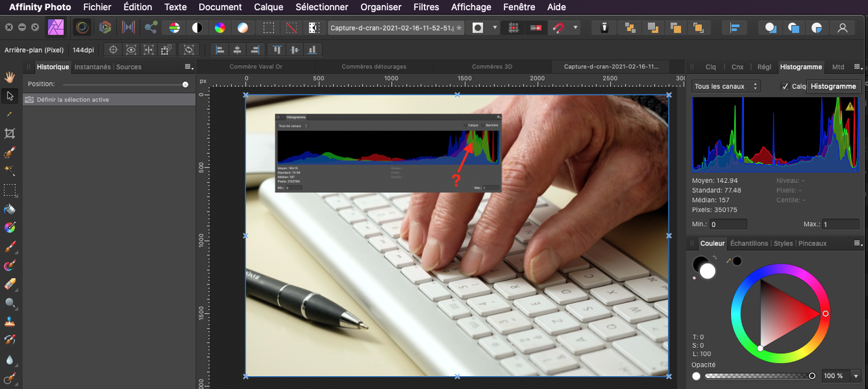The width and height of the screenshot is (868, 389).
Task: Select the Rectangular Marquee tool
Action: pyautogui.click(x=9, y=190)
